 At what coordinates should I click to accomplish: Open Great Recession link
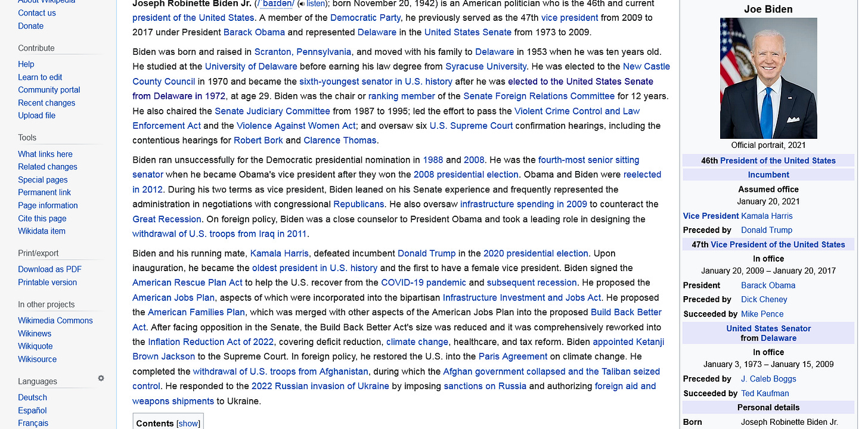tap(167, 219)
